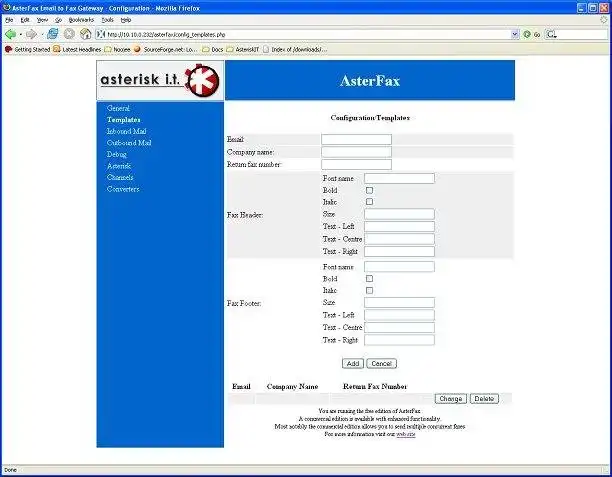This screenshot has width=612, height=477.
Task: Click the search engine icon in search box
Action: [x=551, y=34]
